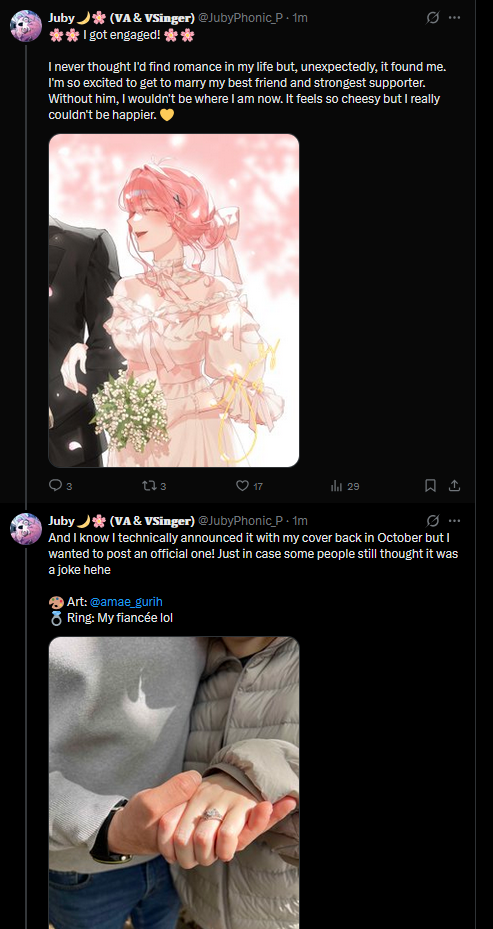
Task: Open the @amae_gurih artist profile link
Action: [x=126, y=602]
